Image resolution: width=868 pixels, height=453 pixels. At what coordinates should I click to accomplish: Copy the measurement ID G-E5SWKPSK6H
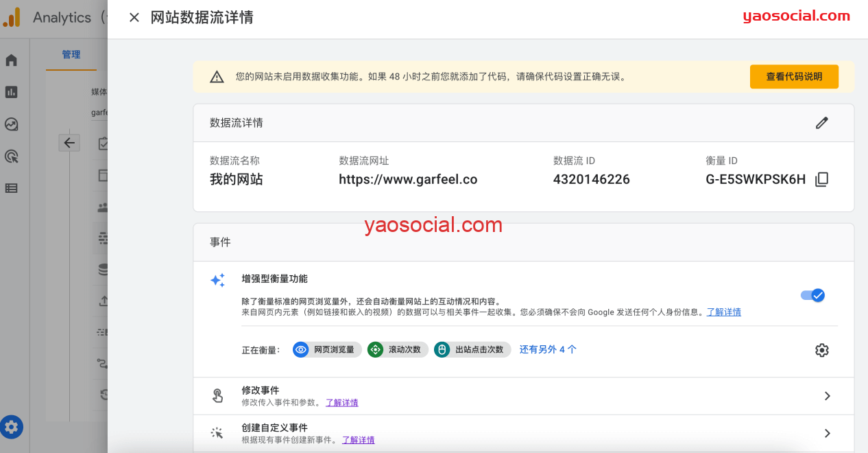click(821, 180)
